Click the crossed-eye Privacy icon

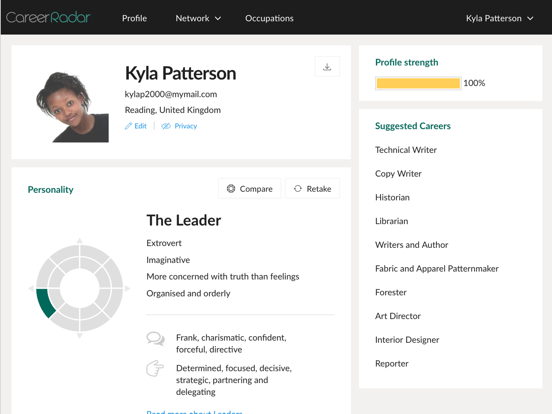point(166,126)
